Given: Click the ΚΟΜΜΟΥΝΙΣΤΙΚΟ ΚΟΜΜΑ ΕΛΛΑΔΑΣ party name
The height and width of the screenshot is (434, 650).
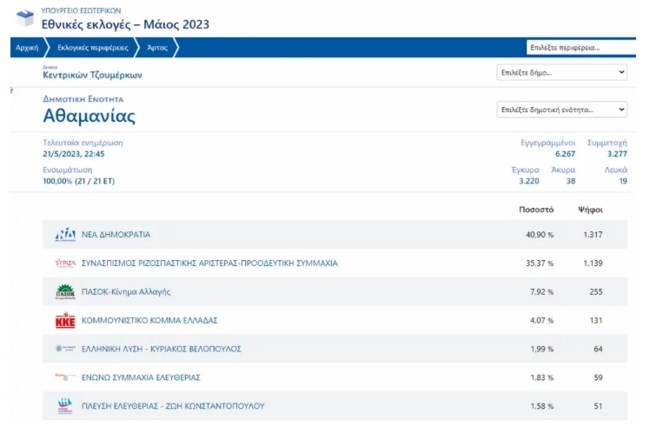Looking at the screenshot, I should tap(149, 321).
